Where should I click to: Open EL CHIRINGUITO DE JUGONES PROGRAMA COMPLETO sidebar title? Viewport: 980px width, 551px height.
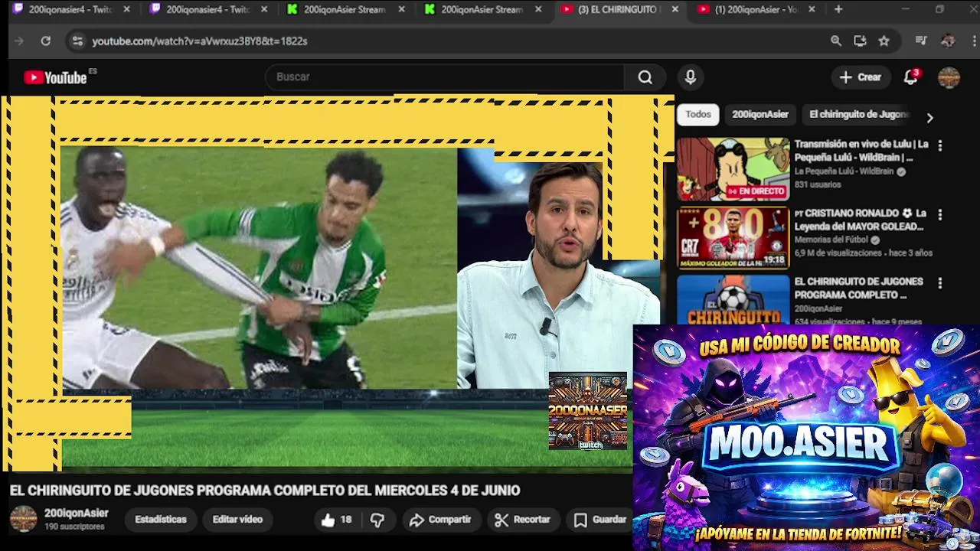tap(858, 288)
